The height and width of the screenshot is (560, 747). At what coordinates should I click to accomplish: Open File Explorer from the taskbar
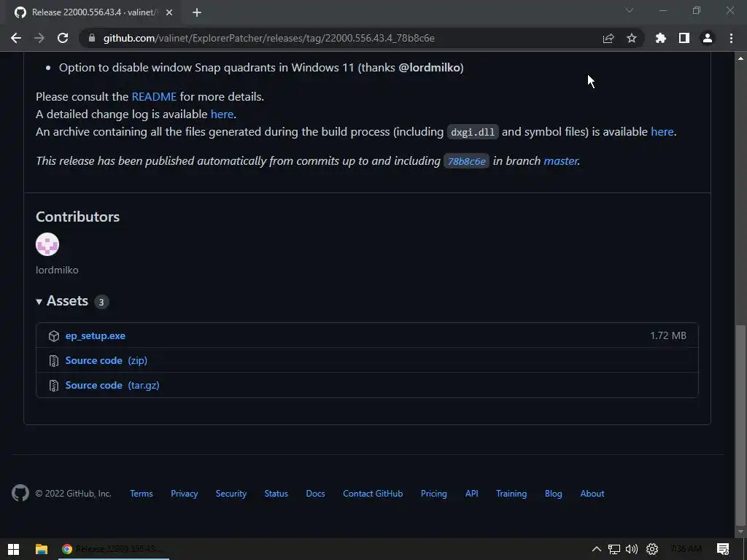(42, 549)
